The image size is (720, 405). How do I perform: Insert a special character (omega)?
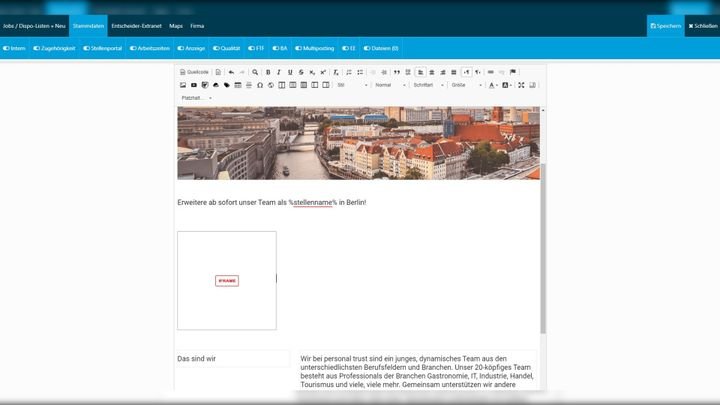point(260,85)
